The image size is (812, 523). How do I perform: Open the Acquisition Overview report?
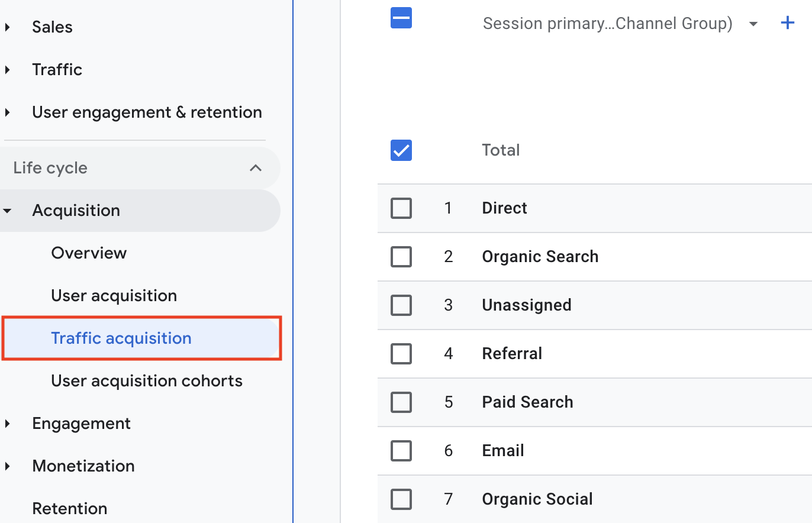89,253
